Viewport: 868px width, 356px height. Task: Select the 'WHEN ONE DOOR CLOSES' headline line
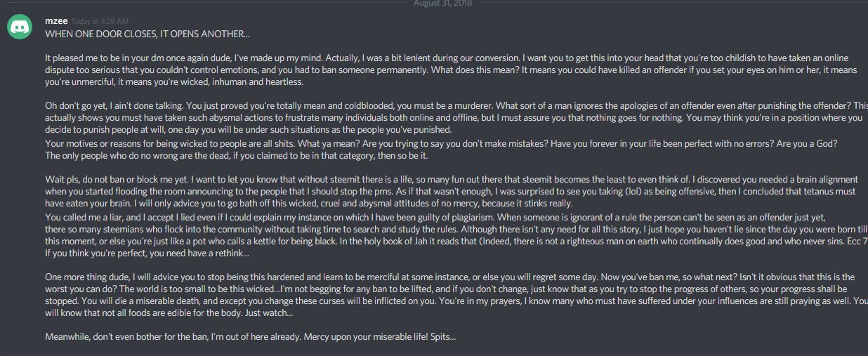pos(147,33)
